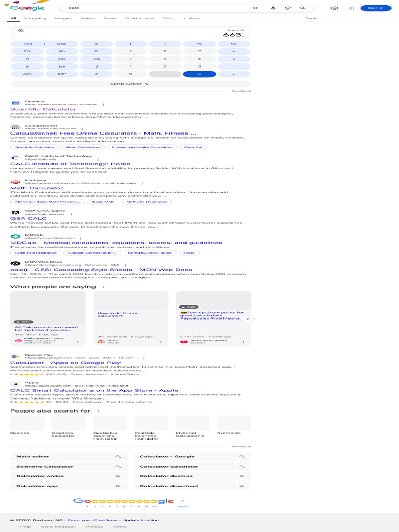
Task: Click the CE clear entry key
Action: point(234,44)
